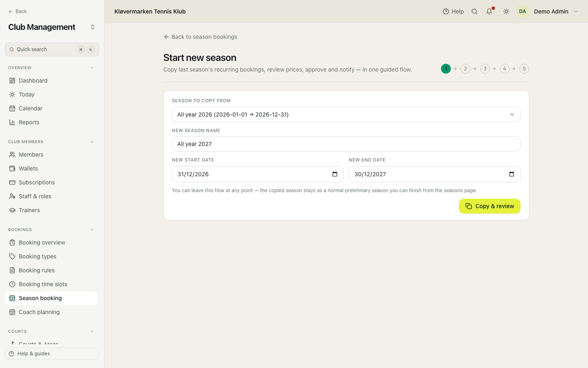Click the Staff & roles icon
The width and height of the screenshot is (588, 368).
click(12, 196)
